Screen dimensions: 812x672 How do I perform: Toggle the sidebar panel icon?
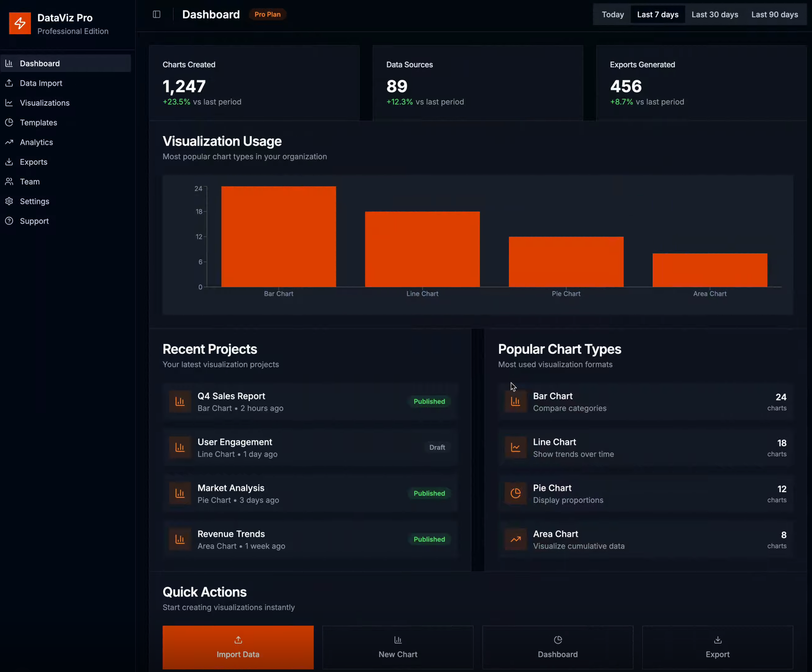[x=157, y=14]
